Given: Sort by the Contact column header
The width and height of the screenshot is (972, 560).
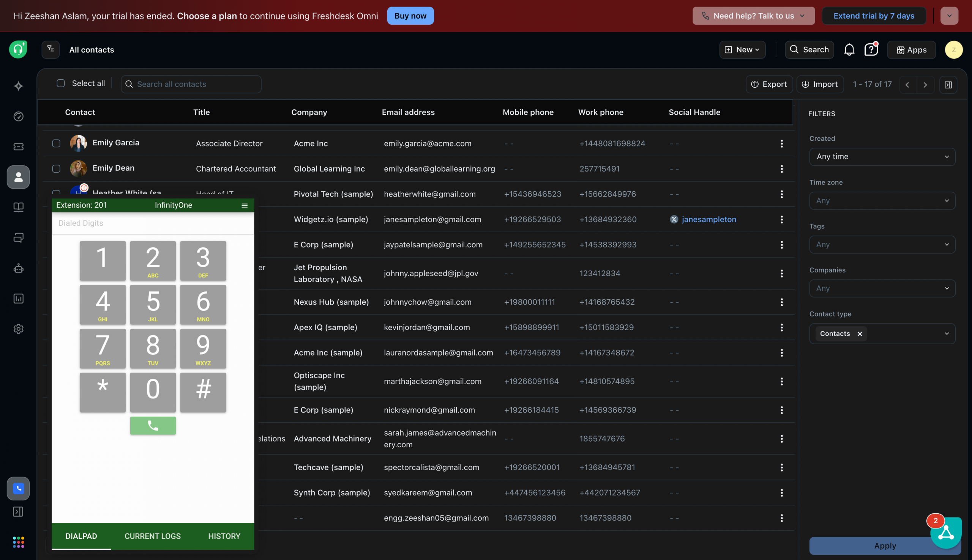Looking at the screenshot, I should click(80, 112).
